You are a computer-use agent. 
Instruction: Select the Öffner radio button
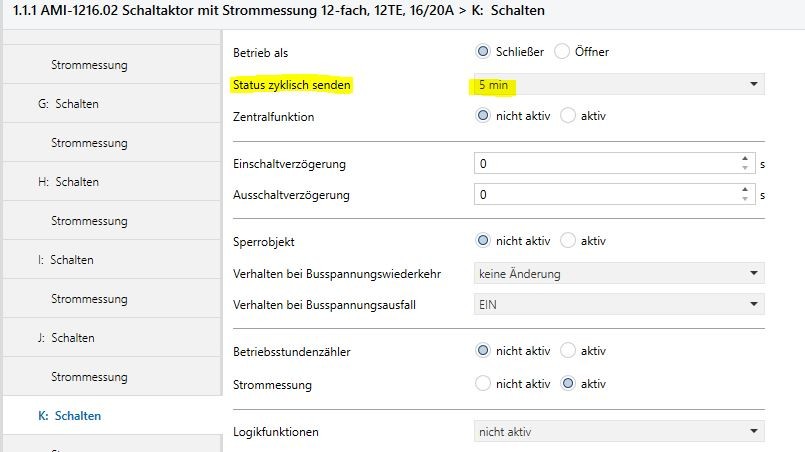coord(561,51)
